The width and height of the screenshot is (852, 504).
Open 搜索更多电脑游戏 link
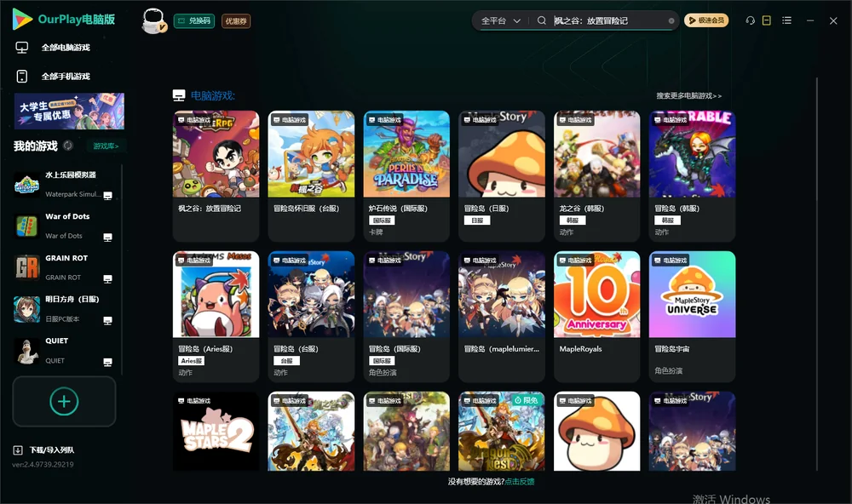pyautogui.click(x=688, y=95)
